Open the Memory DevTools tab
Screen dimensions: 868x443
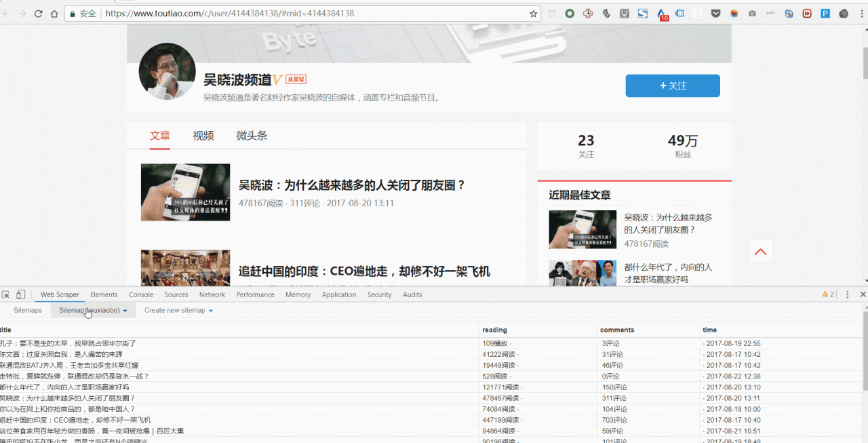click(298, 294)
